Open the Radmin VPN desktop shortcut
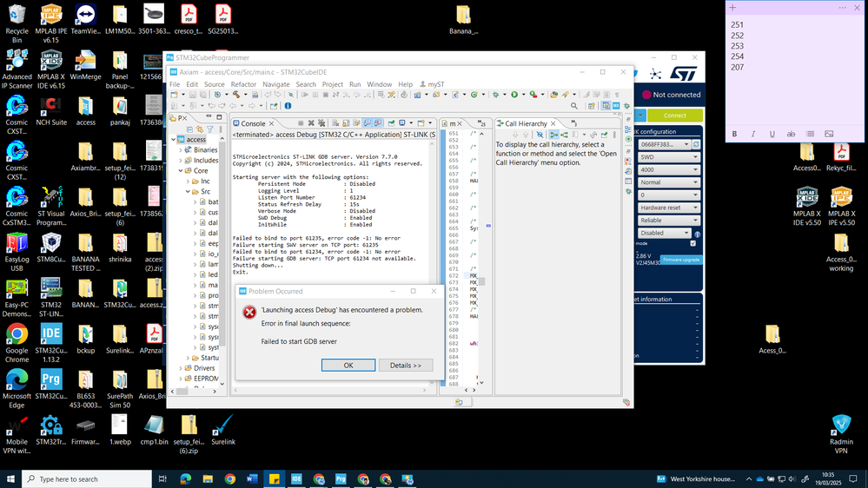The height and width of the screenshot is (488, 868). coord(841,434)
